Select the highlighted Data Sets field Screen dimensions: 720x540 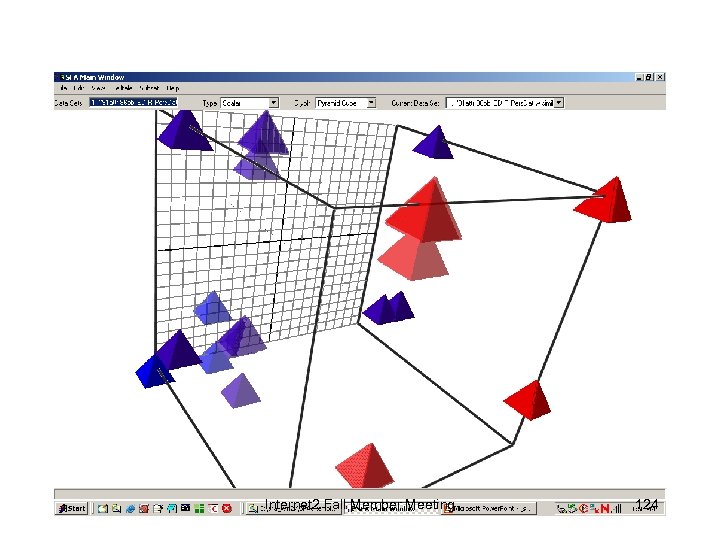point(133,102)
